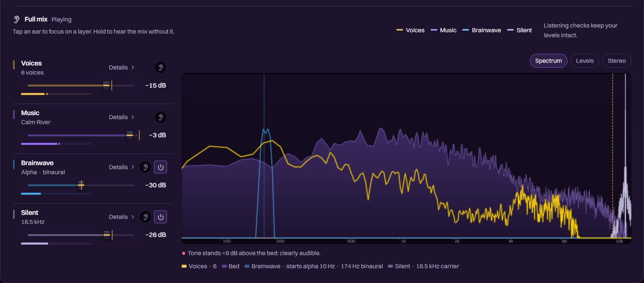Click the Voices legend entry above chart

tap(410, 30)
